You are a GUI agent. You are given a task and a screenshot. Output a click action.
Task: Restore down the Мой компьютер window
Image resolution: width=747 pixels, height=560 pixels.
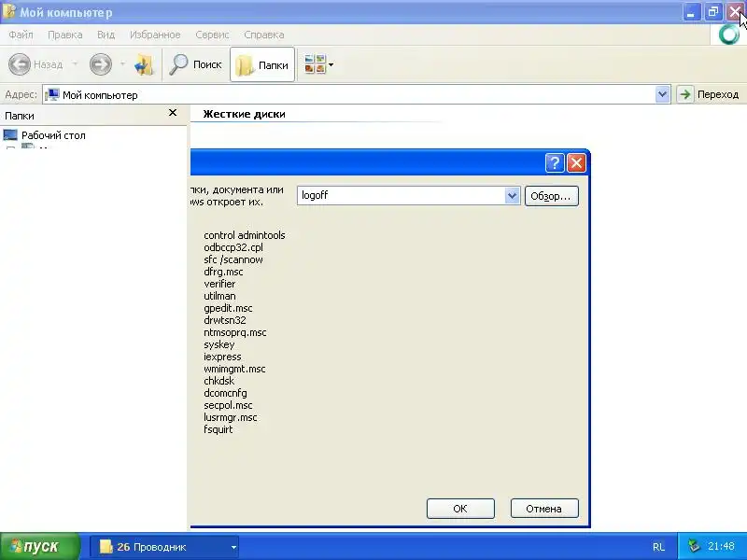point(713,12)
